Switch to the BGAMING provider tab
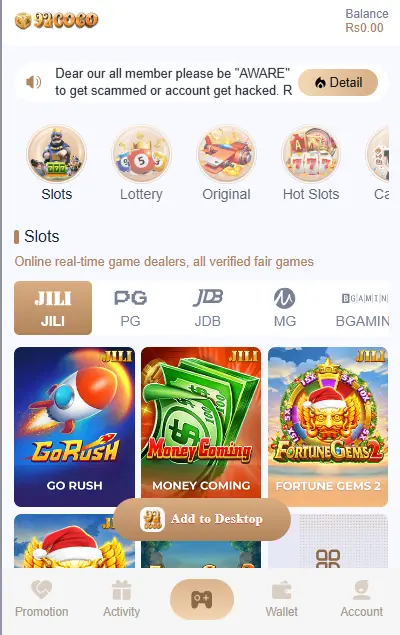Viewport: 400px width, 635px height. [x=362, y=308]
